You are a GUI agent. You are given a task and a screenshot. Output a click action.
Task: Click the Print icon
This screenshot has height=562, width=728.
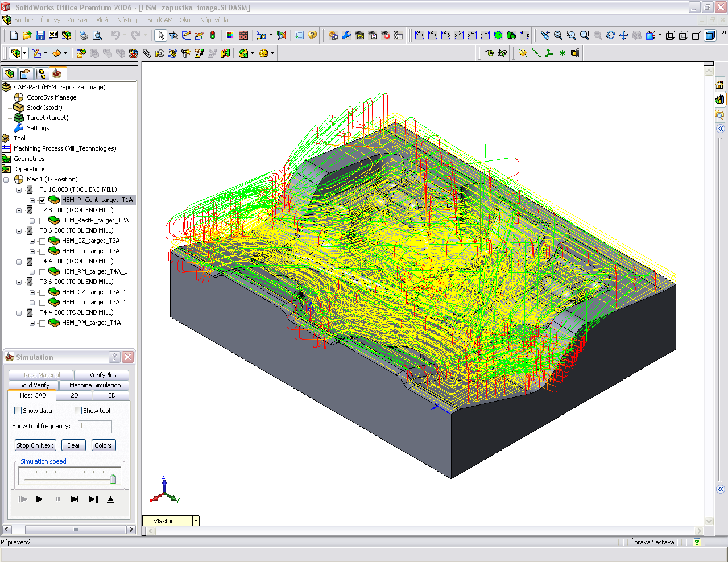pos(84,35)
